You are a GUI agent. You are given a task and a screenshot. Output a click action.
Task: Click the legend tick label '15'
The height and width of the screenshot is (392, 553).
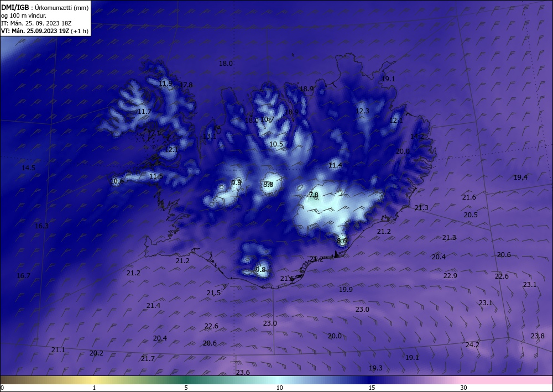[372, 388]
